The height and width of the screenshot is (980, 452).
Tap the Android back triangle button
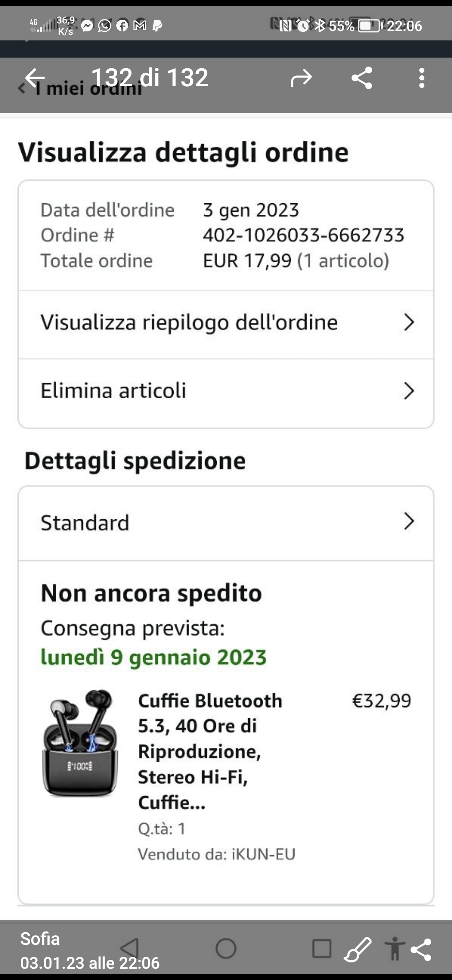coord(129,949)
